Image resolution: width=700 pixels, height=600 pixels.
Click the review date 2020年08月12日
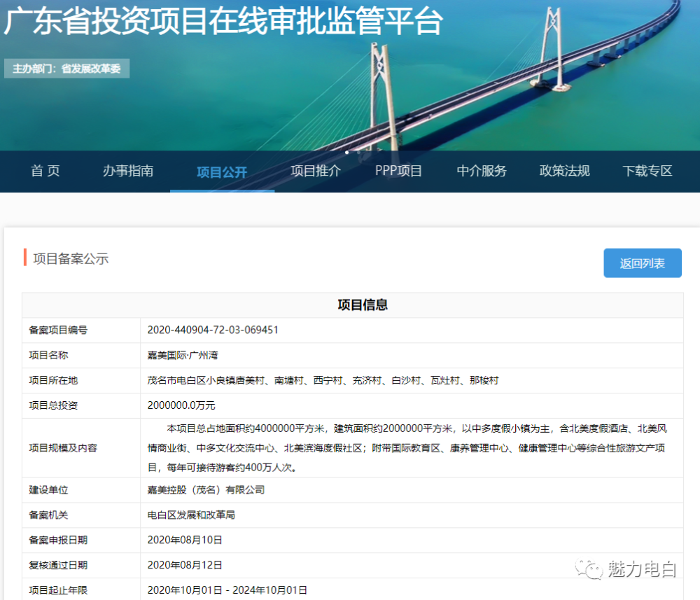(185, 565)
